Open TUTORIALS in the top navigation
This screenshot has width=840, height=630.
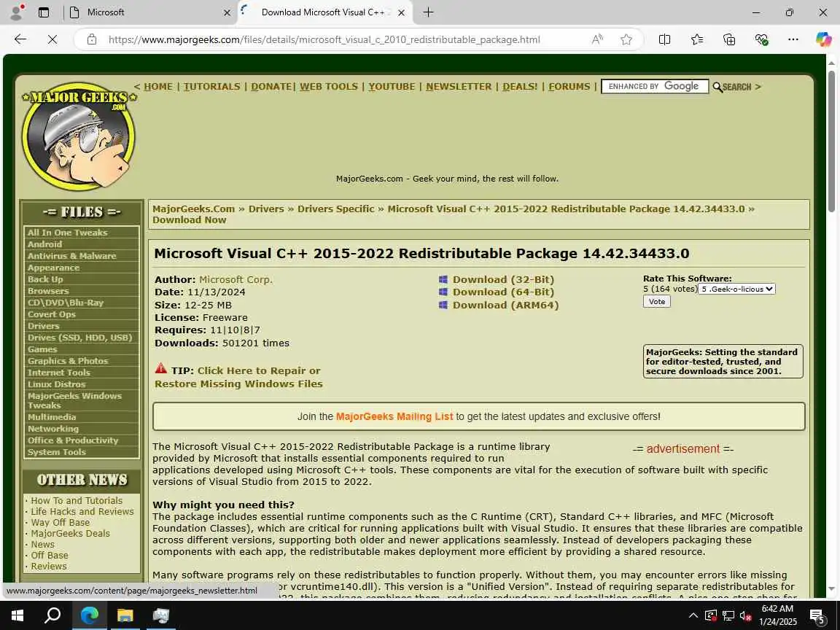point(212,86)
